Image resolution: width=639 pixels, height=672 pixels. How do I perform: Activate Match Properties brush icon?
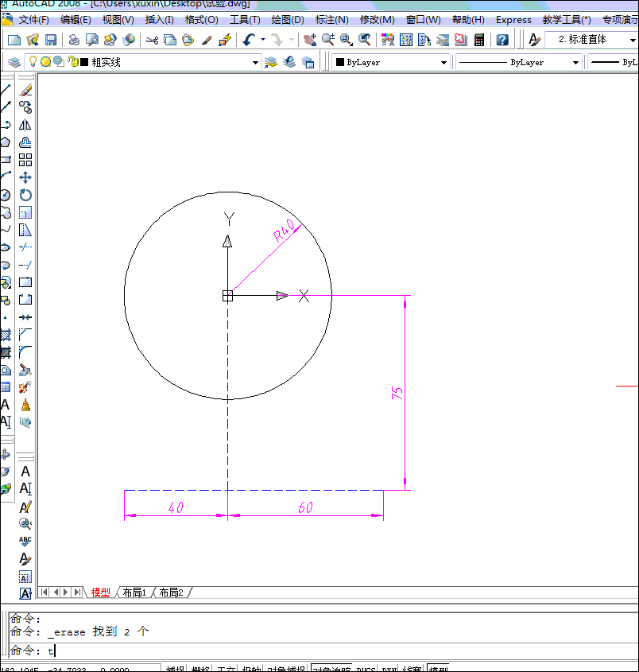point(207,40)
